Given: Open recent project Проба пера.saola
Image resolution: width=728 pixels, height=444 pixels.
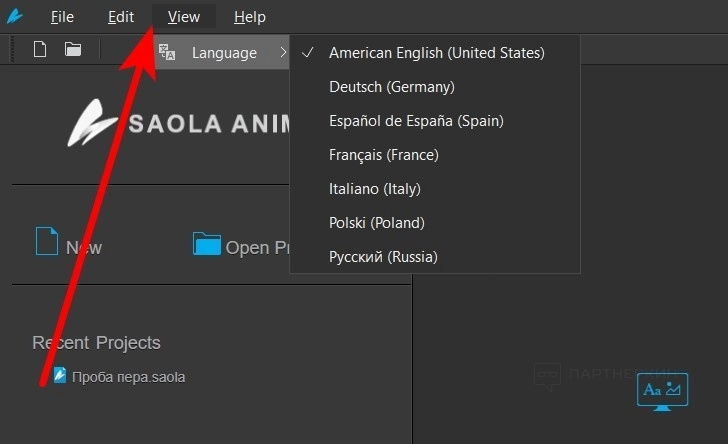Looking at the screenshot, I should point(128,377).
